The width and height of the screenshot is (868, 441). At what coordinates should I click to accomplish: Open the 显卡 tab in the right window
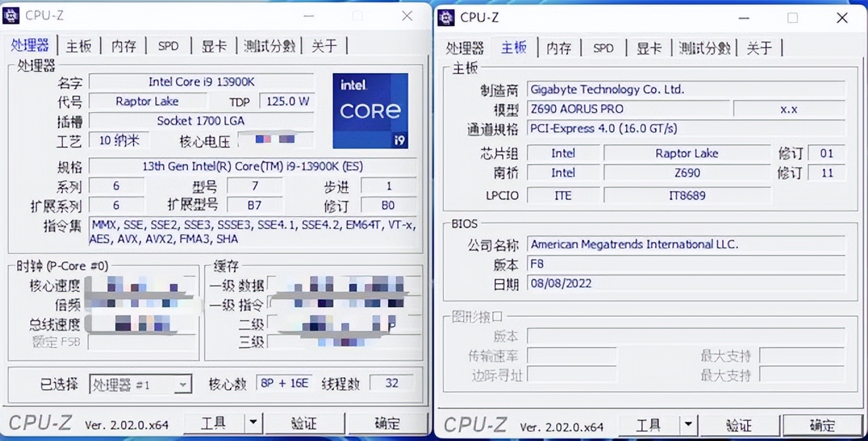pyautogui.click(x=649, y=47)
